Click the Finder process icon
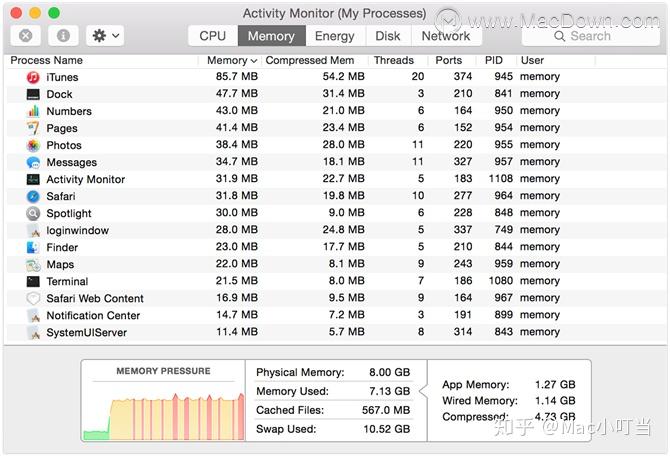Viewport: 670px width, 456px height. tap(33, 247)
